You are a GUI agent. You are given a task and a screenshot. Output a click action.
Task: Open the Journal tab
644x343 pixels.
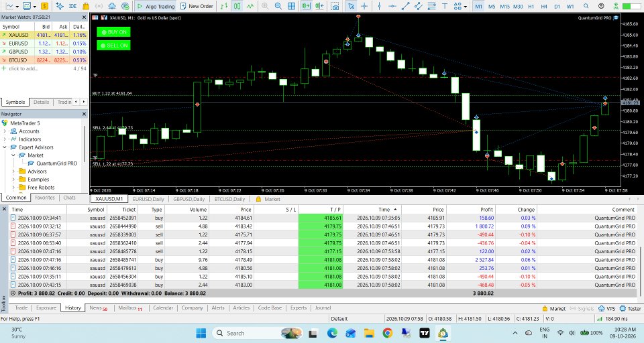tap(323, 307)
